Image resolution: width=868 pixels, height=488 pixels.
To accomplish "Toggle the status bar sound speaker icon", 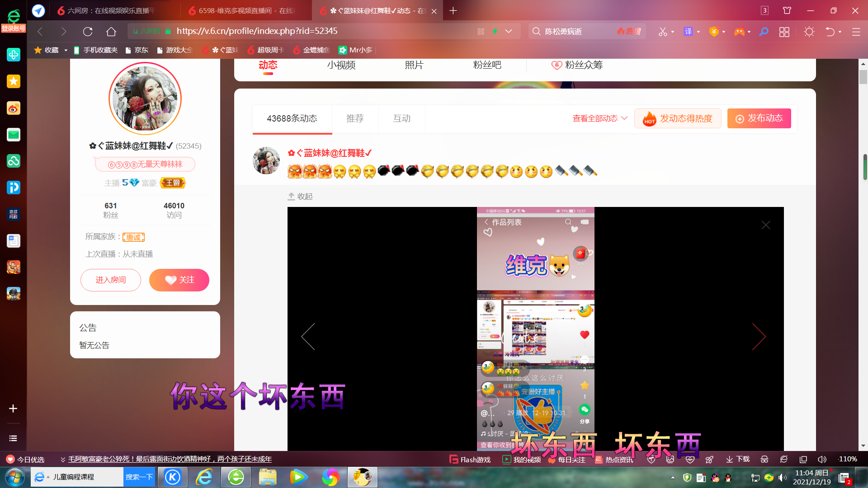I will coord(822,459).
